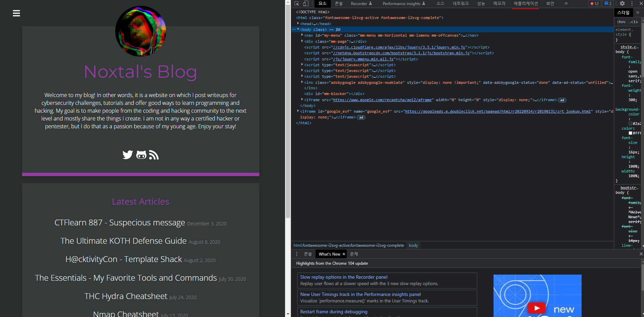Open the jquery.min.js cloudflare link
Image resolution: width=644 pixels, height=317 pixels.
[x=399, y=47]
